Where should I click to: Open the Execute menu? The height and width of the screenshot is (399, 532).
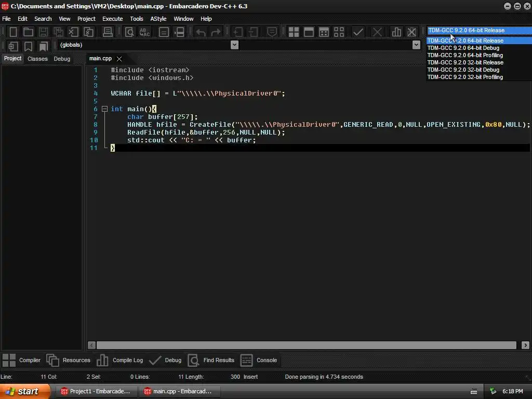click(x=112, y=19)
